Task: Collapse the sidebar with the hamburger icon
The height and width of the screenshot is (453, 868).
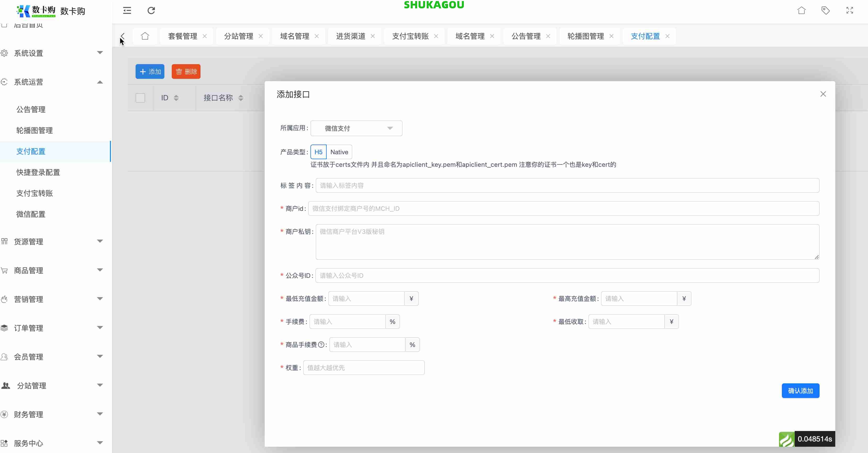Action: [127, 10]
